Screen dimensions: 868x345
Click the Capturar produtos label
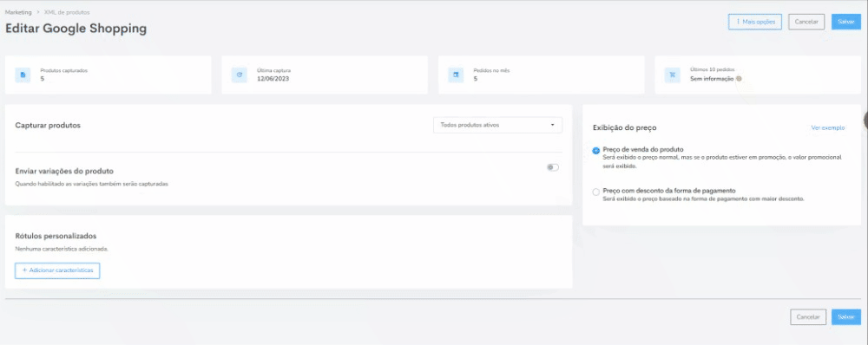click(x=48, y=126)
